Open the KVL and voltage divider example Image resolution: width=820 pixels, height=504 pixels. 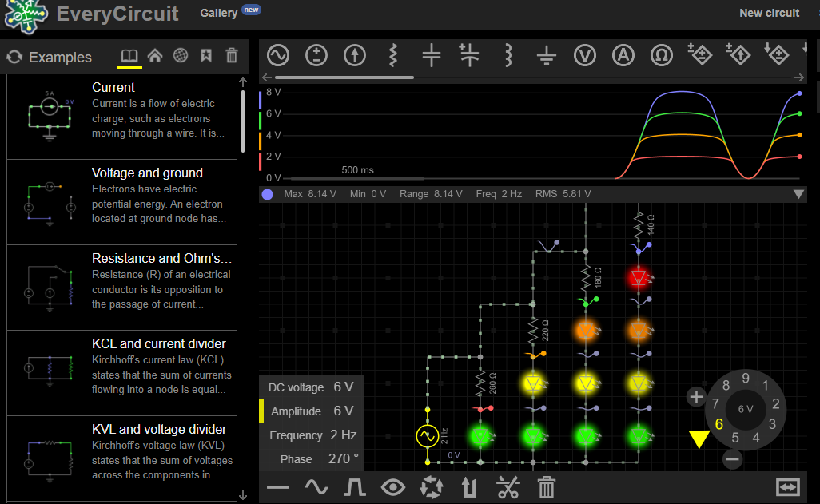point(121,458)
